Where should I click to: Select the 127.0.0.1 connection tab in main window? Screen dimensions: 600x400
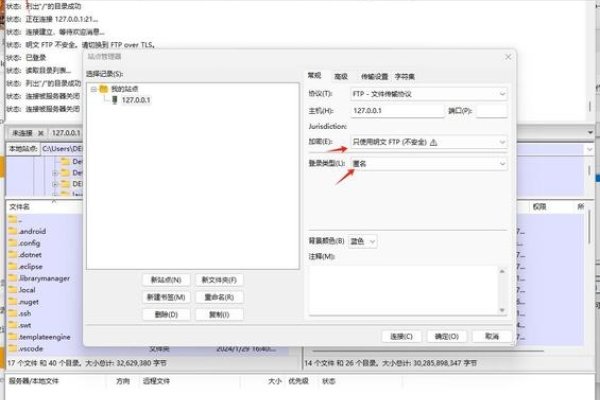pyautogui.click(x=66, y=133)
